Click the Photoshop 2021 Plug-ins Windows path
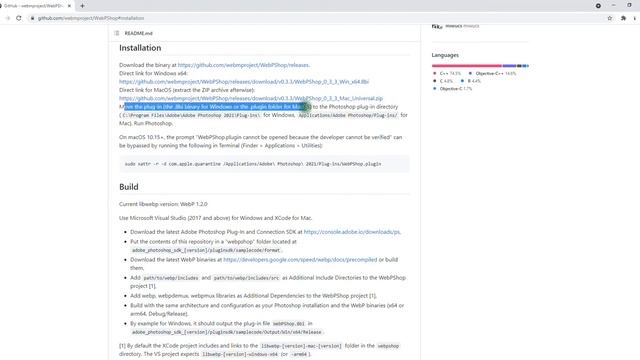The image size is (640, 360). [x=191, y=116]
